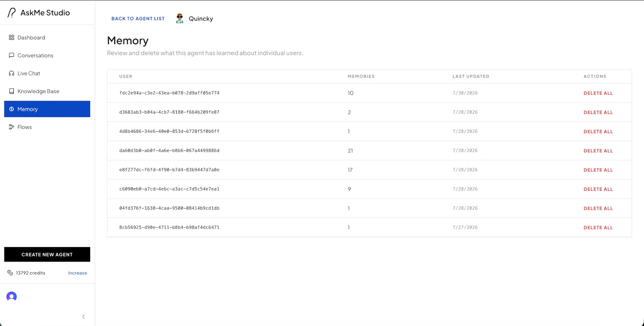Click the 7/27/2026 last updated date
This screenshot has width=644, height=326.
tap(465, 227)
